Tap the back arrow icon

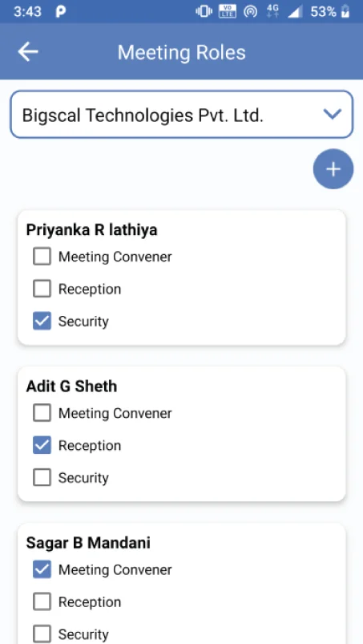[x=28, y=52]
